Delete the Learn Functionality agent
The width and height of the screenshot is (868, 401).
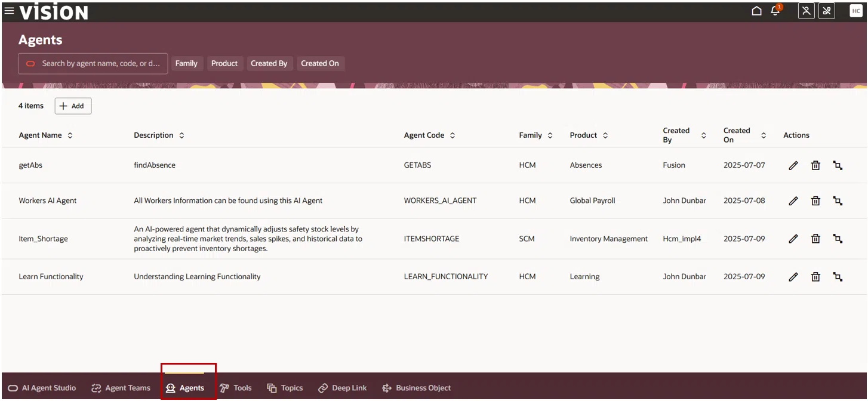(815, 277)
